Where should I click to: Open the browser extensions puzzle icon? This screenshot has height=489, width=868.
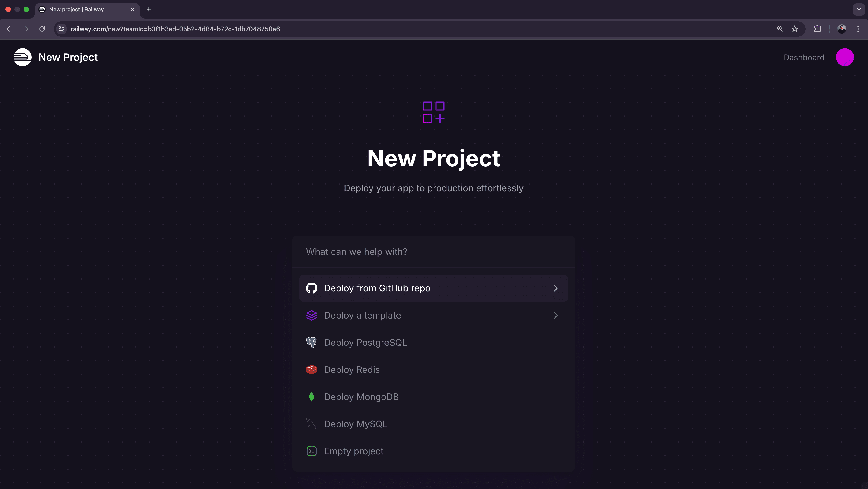point(817,29)
